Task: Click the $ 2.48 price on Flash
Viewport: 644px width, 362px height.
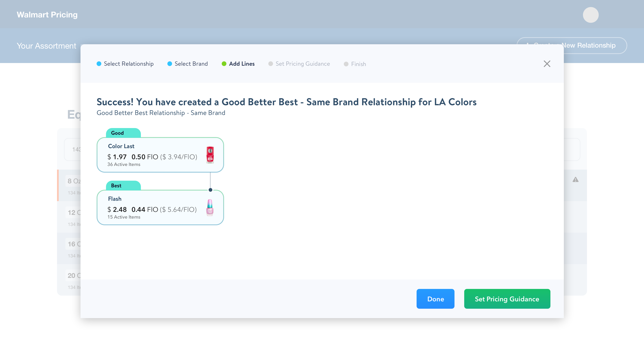Action: pos(117,209)
